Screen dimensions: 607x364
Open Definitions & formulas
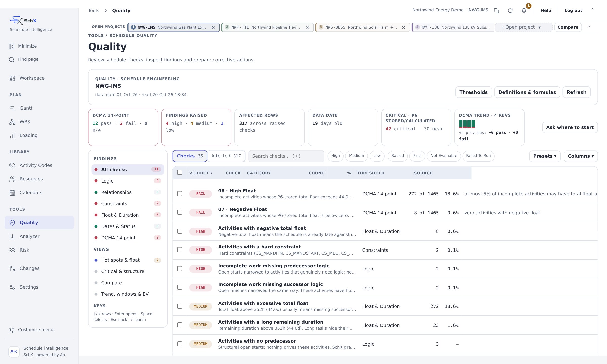pyautogui.click(x=527, y=92)
